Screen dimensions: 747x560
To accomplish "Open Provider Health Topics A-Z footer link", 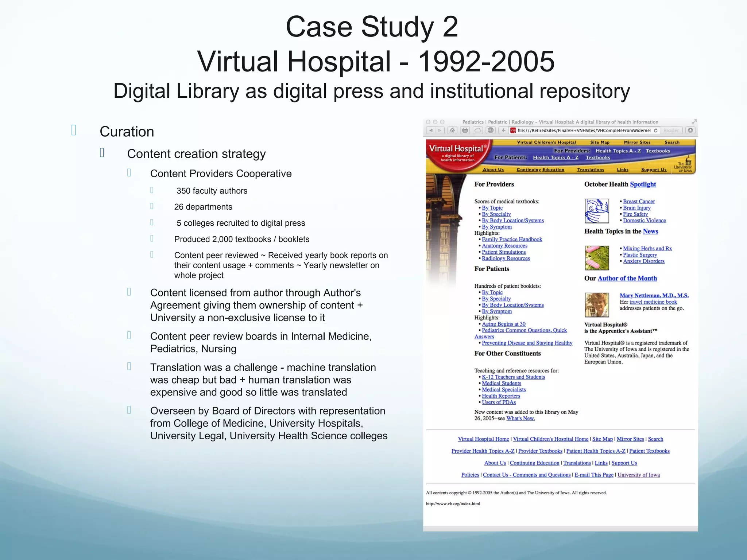I will coord(483,451).
